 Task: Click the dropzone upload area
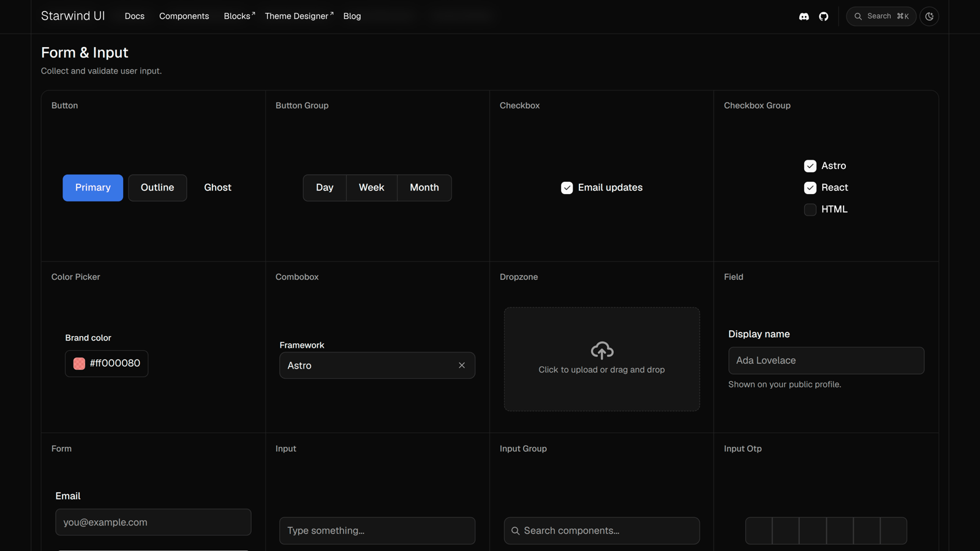point(602,359)
